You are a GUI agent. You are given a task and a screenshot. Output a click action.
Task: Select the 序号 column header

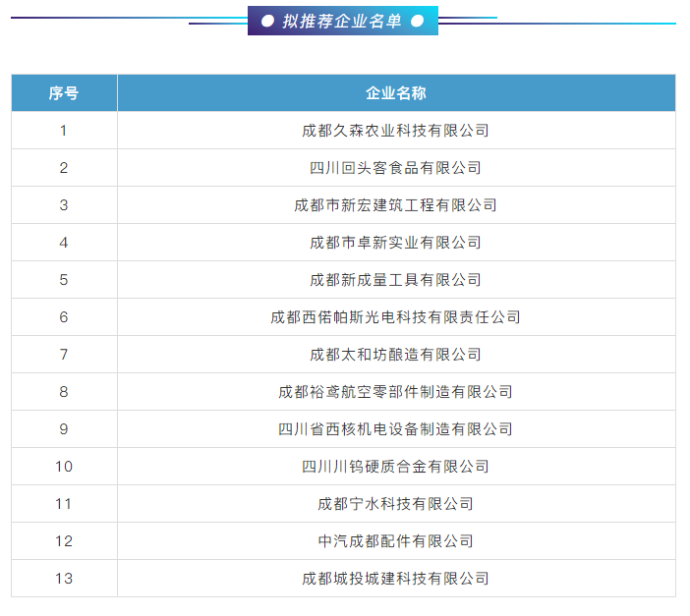tap(64, 92)
